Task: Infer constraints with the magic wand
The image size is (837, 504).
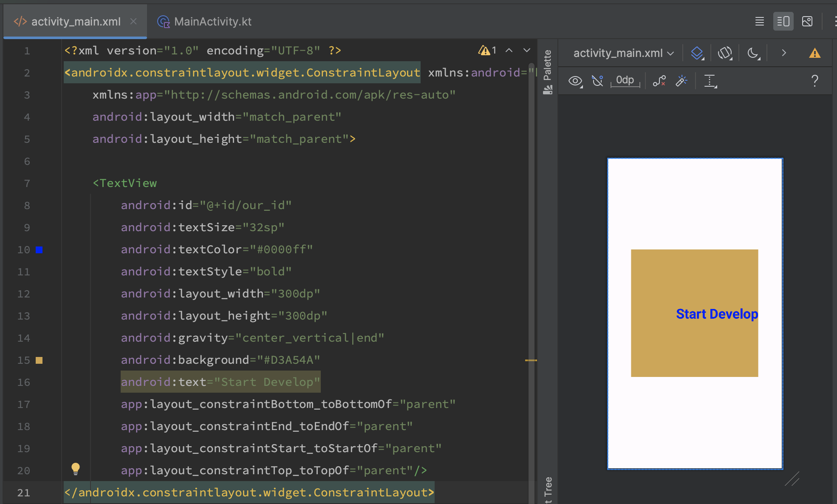Action: [x=681, y=81]
